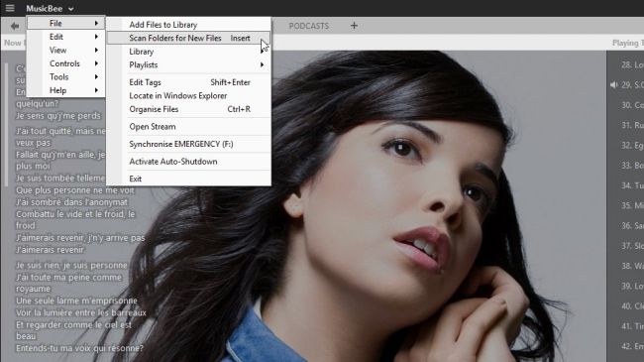Viewport: 644px width, 362px height.
Task: Open the MusicBee title dropdown arrow
Action: point(71,9)
